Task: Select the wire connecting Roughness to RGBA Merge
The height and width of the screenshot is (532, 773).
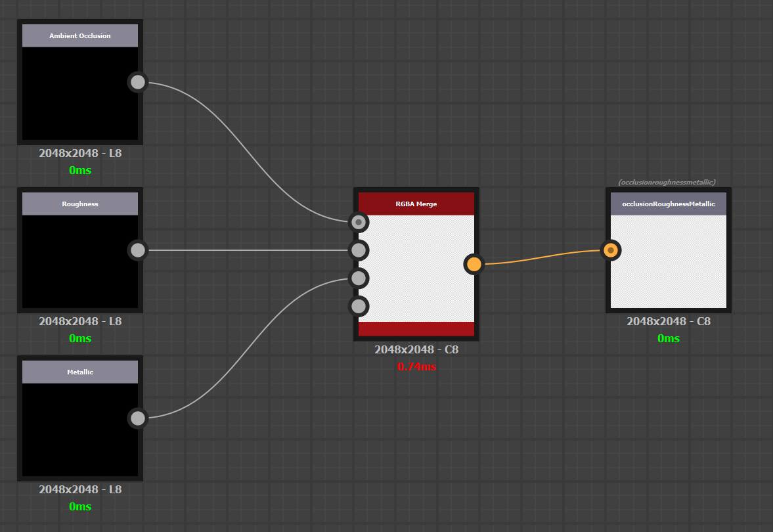Action: pos(250,250)
